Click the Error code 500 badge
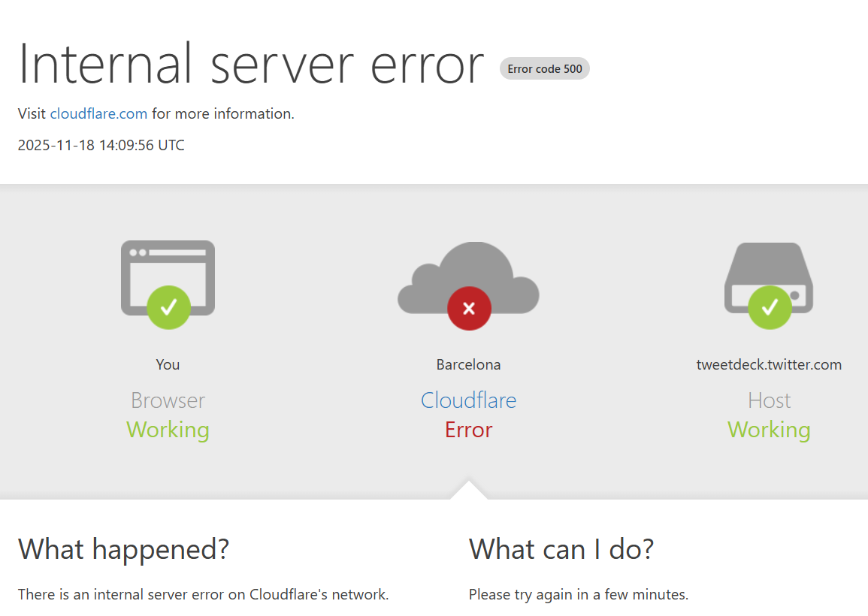This screenshot has width=868, height=616. 545,69
